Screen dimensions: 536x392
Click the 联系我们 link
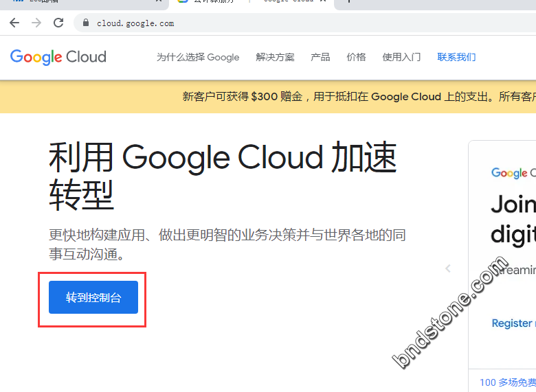(x=456, y=57)
